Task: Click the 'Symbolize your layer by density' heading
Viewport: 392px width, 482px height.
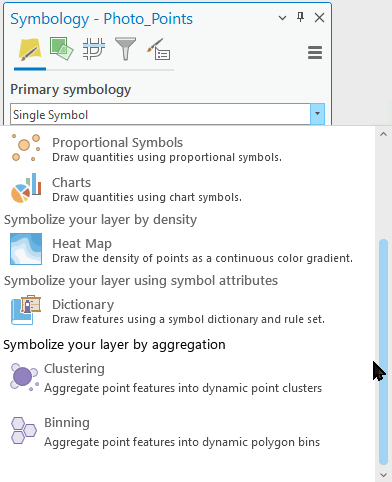Action: pyautogui.click(x=100, y=220)
